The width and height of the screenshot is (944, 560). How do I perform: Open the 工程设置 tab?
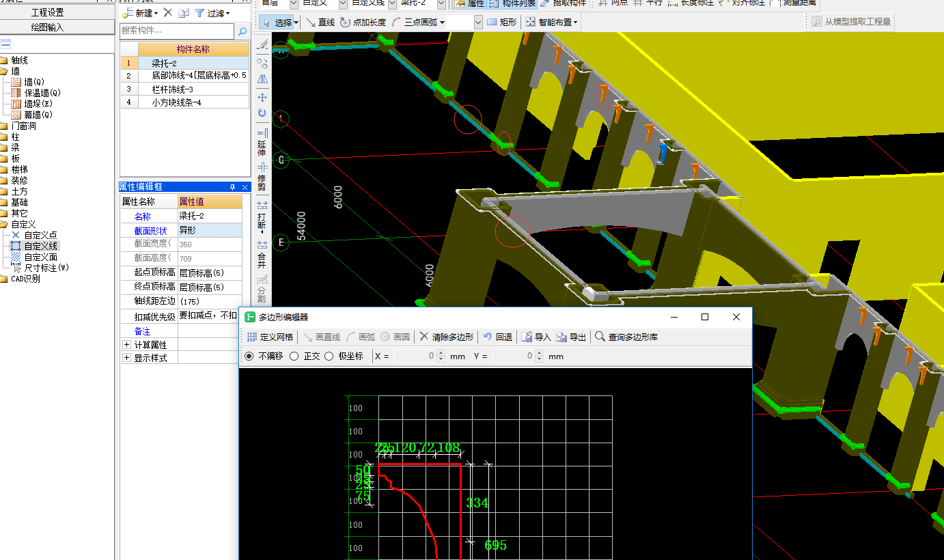click(x=57, y=12)
